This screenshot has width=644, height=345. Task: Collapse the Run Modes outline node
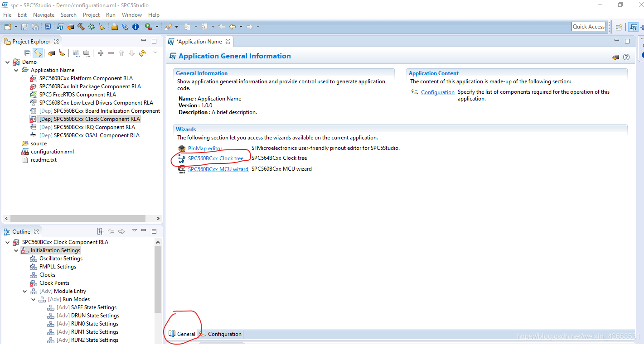[33, 299]
